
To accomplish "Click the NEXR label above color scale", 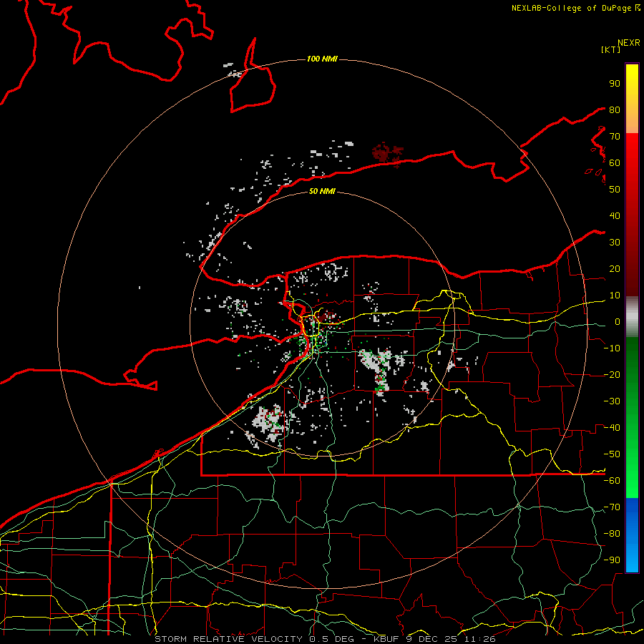I will tap(629, 43).
